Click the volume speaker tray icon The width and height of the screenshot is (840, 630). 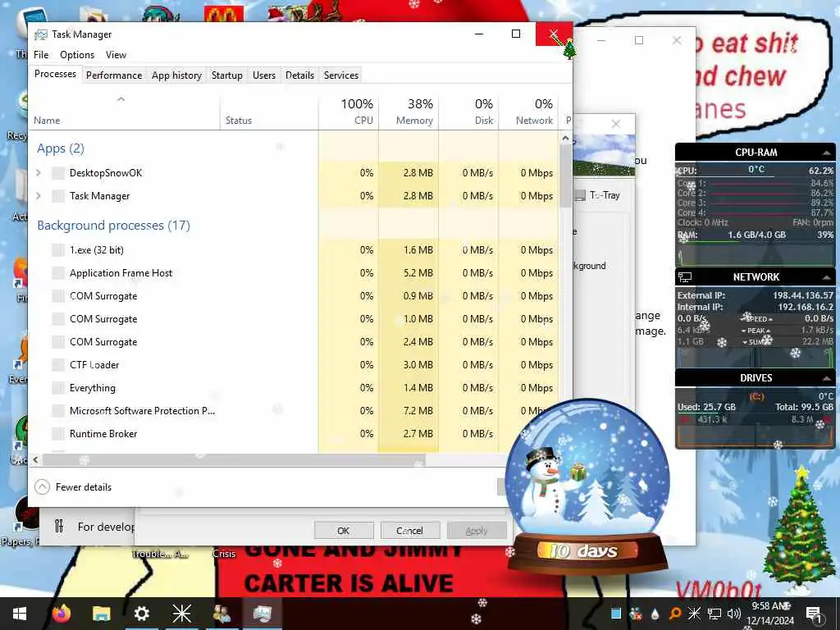point(733,614)
